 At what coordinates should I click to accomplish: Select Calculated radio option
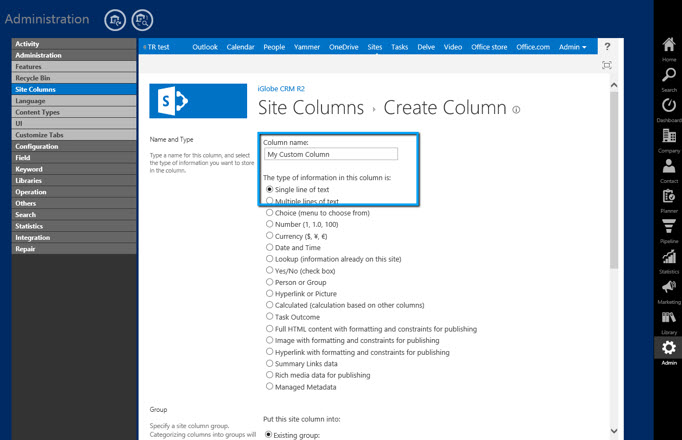coord(270,305)
